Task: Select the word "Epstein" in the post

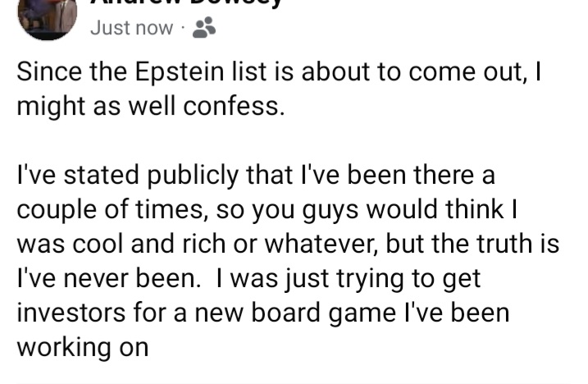Action: tap(180, 71)
